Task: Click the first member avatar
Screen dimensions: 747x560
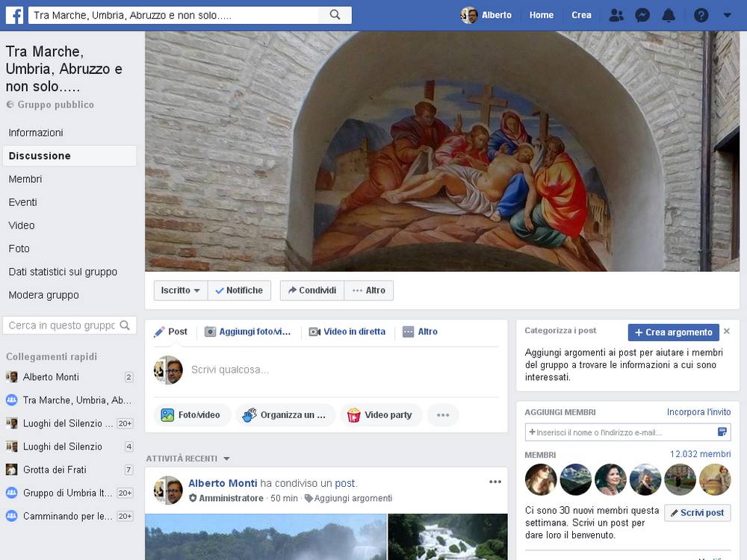Action: [x=541, y=479]
